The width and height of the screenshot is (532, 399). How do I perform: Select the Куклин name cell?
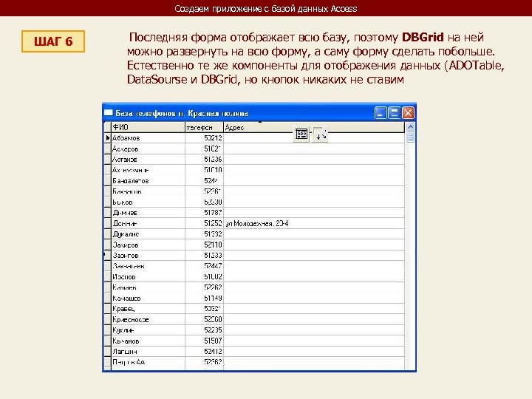(x=149, y=330)
